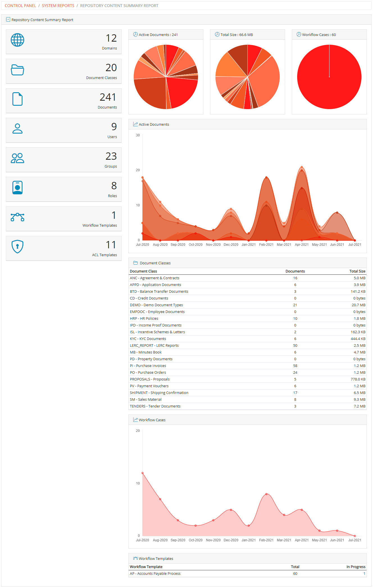
Task: Open the 20 Document Classes card
Action: 64,71
